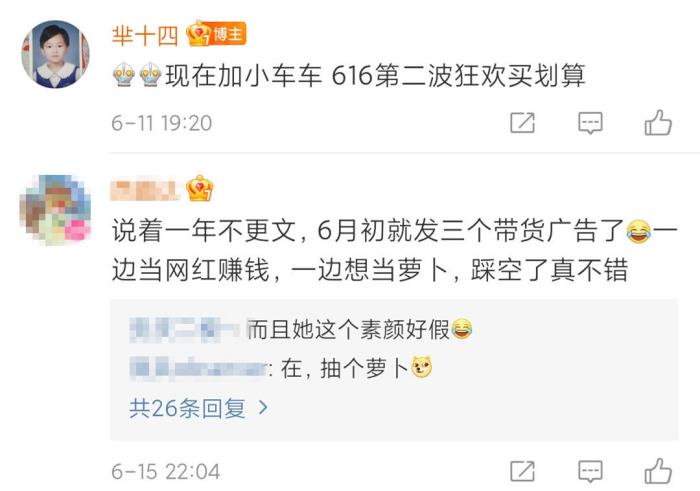Click comment text starting 说着一年不更文
Image resolution: width=700 pixels, height=491 pixels.
pos(395,250)
